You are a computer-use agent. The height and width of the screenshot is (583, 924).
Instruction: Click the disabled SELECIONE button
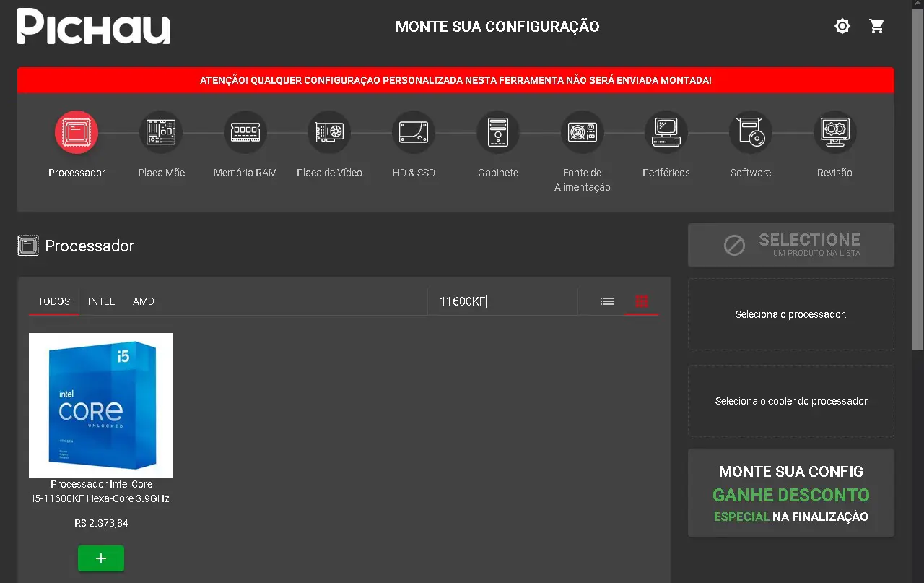pyautogui.click(x=791, y=245)
